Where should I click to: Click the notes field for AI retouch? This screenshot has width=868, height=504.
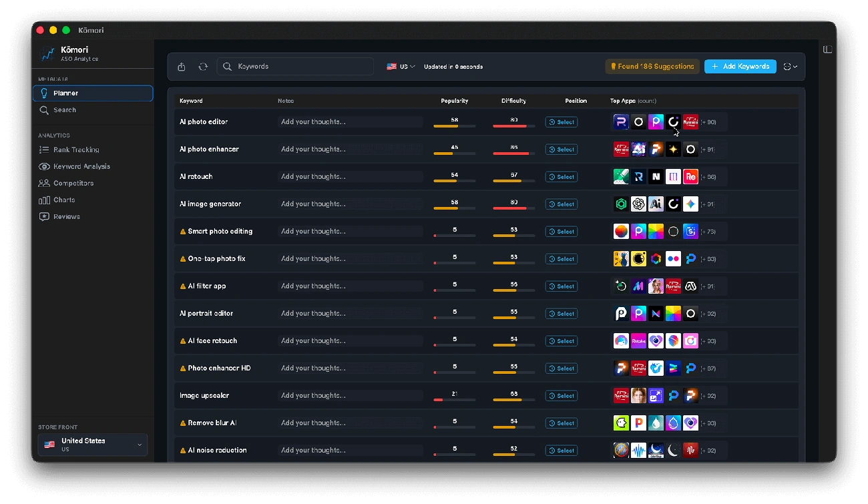(350, 176)
